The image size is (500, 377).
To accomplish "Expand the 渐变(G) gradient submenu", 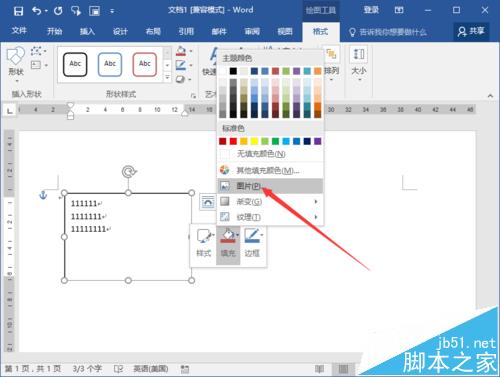I will [x=270, y=201].
